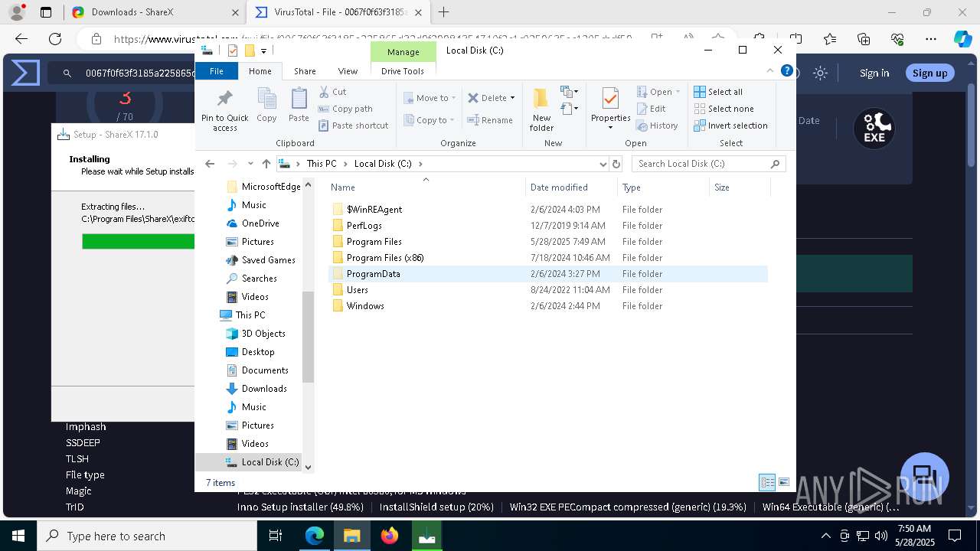Collapse the ribbon with chevron
The width and height of the screenshot is (980, 551).
(x=770, y=70)
